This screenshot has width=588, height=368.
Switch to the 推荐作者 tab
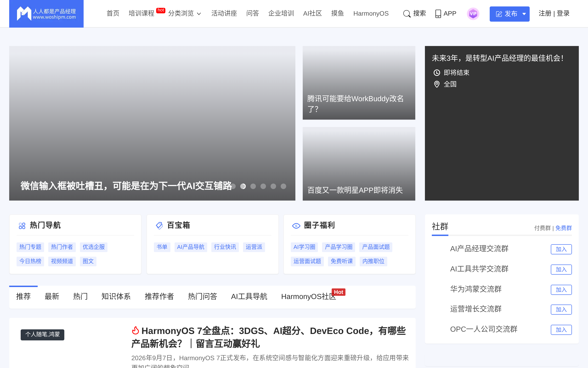pos(159,296)
